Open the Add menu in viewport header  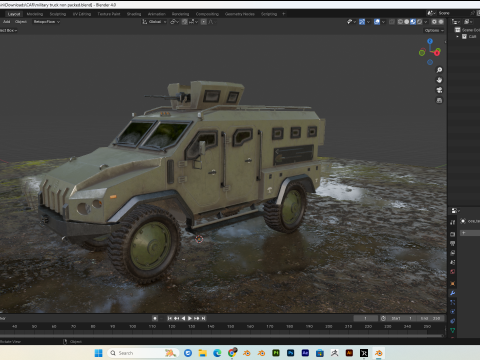tap(6, 22)
